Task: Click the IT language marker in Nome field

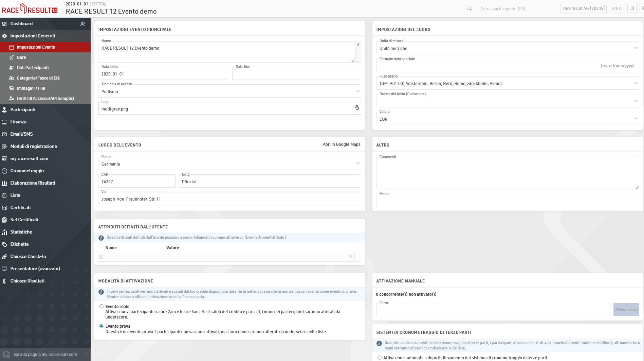Action: pyautogui.click(x=358, y=45)
